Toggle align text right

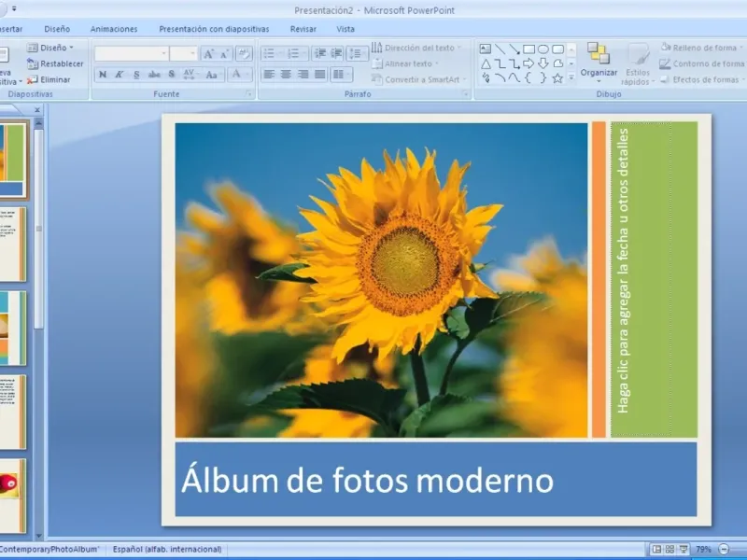[303, 75]
